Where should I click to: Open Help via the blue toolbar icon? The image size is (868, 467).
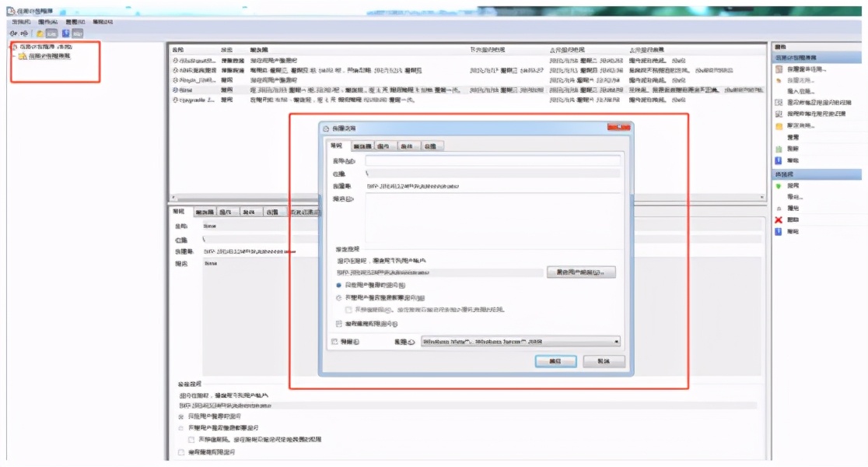65,33
